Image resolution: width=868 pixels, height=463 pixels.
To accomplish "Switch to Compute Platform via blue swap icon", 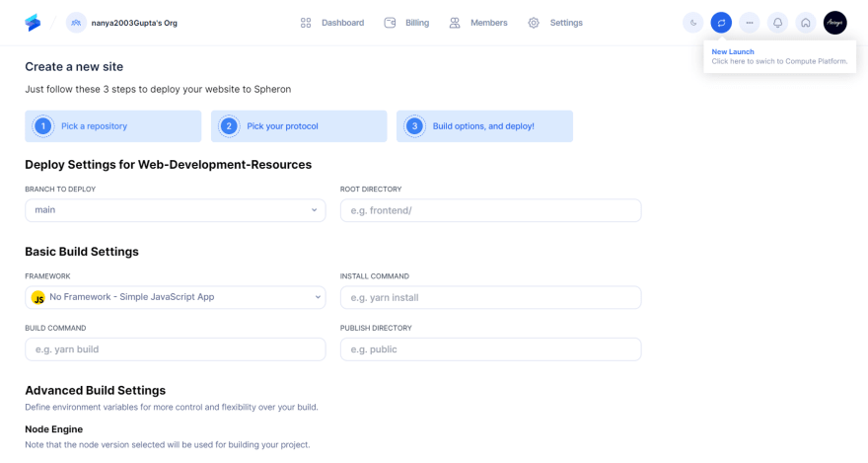I will tap(721, 23).
